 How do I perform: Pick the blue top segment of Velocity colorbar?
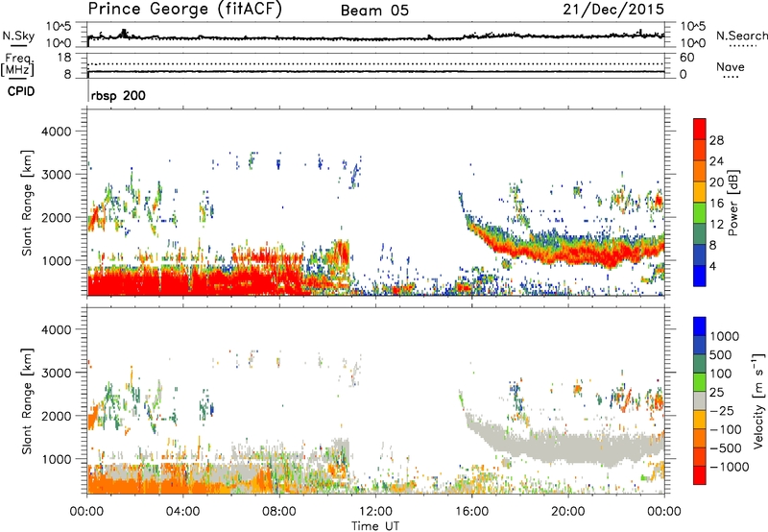coord(700,326)
